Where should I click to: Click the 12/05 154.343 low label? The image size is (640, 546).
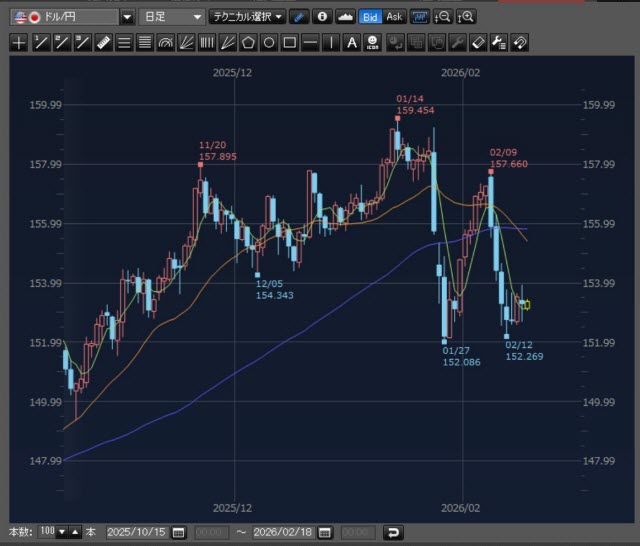pos(274,289)
